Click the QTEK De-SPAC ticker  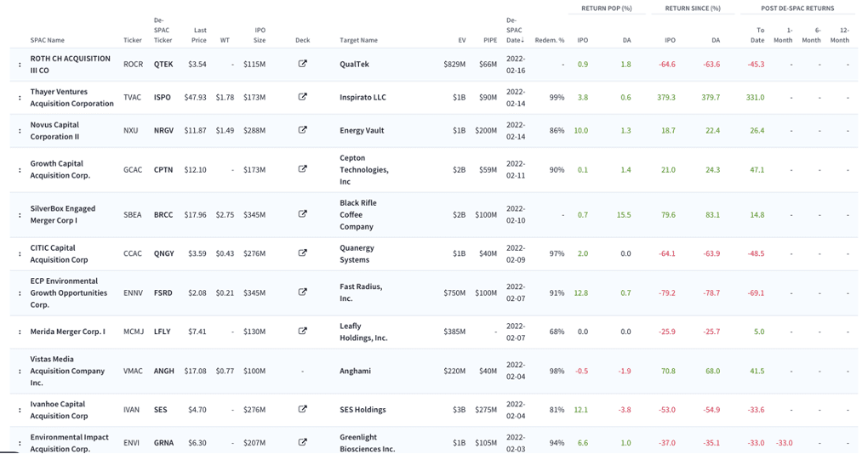tap(163, 64)
